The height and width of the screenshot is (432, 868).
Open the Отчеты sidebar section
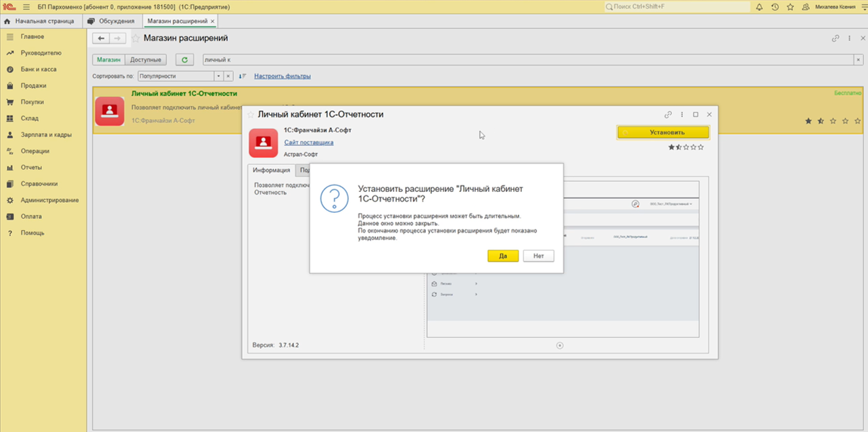(31, 167)
